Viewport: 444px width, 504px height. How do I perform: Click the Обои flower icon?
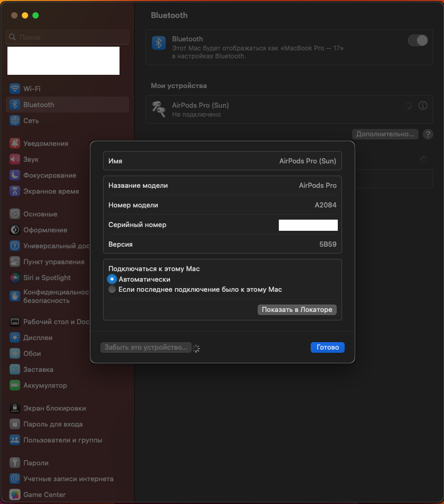15,353
